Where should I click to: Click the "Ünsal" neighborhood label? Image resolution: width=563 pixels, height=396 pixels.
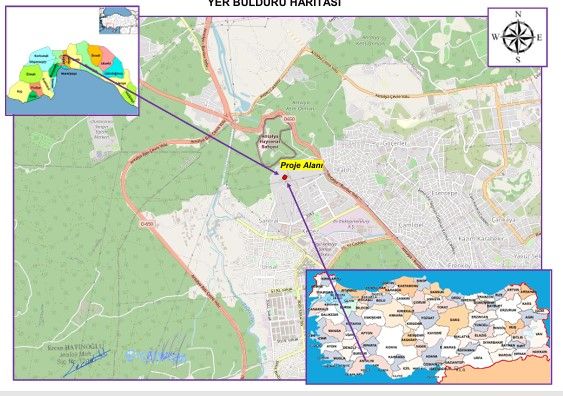pyautogui.click(x=269, y=267)
